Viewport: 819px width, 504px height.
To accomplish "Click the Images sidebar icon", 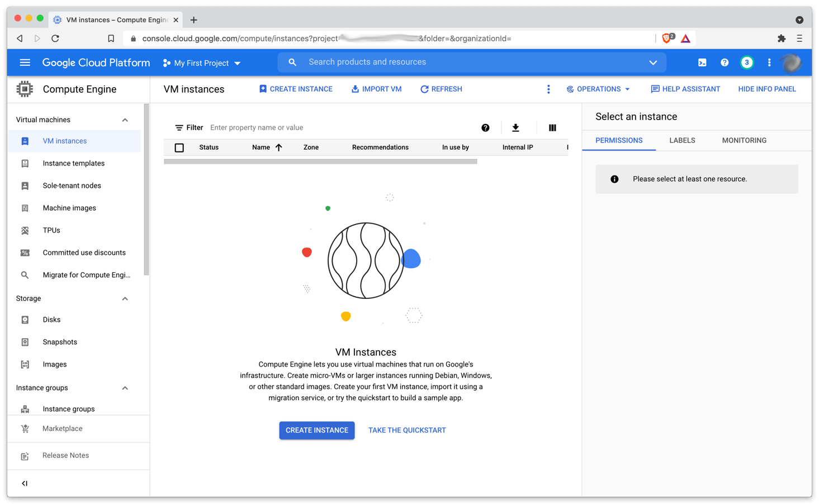I will click(x=25, y=364).
